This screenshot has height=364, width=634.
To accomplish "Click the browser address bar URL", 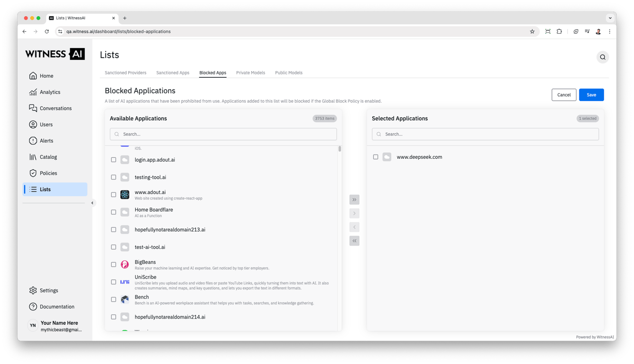I will [x=119, y=32].
